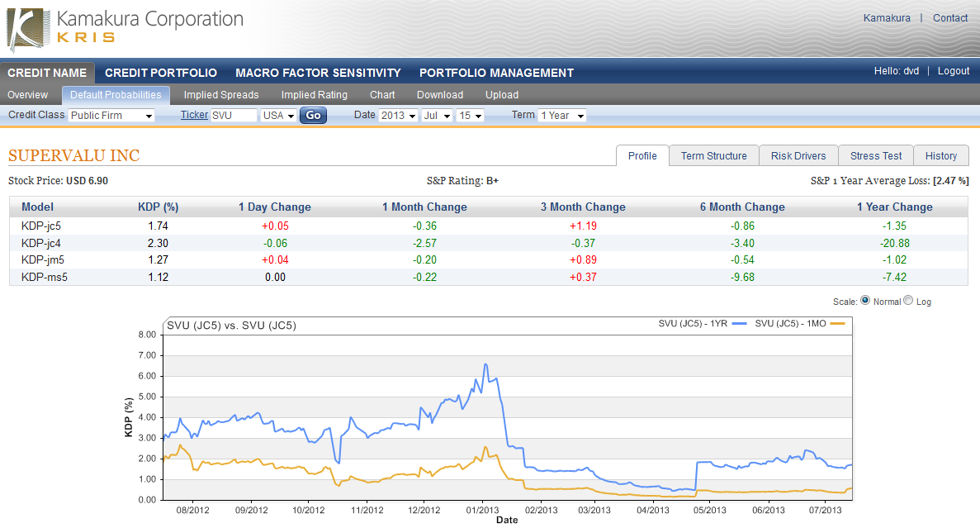Click the SUPERVALU INC company heading

pos(73,155)
